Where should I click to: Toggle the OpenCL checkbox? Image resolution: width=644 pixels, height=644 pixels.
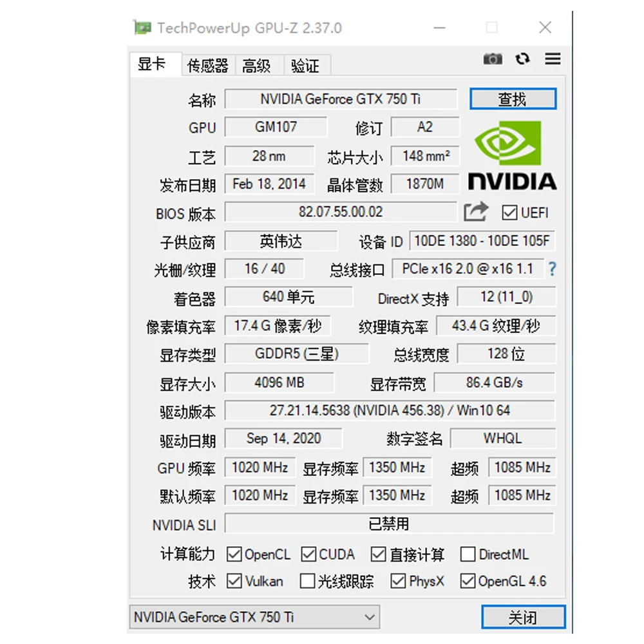coord(234,554)
